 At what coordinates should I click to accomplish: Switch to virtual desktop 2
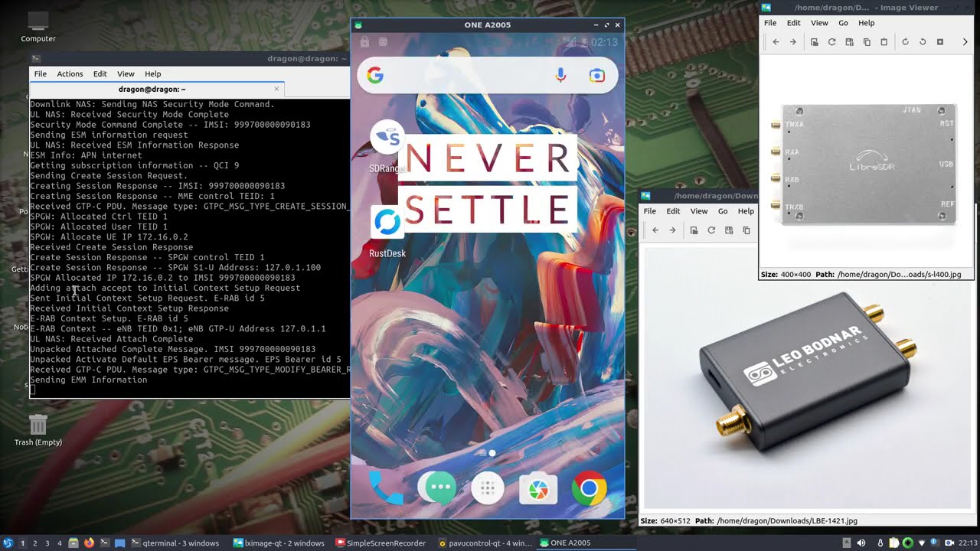click(34, 543)
